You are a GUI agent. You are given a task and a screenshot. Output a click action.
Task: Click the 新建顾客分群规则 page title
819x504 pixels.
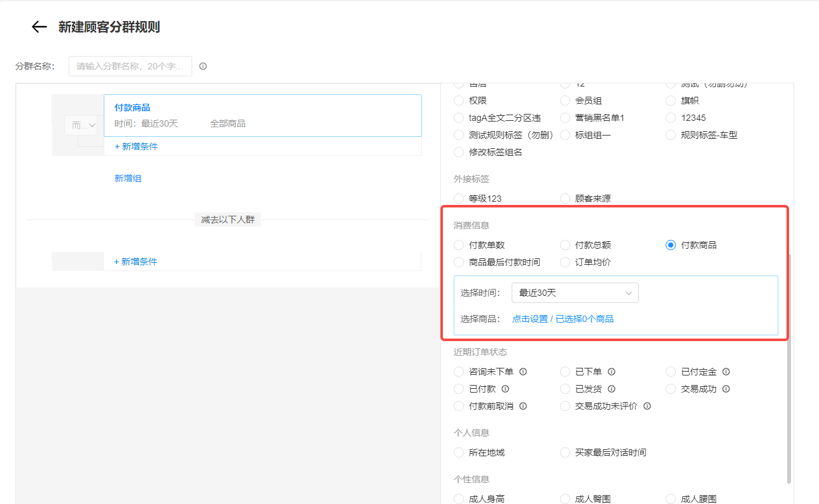pyautogui.click(x=109, y=27)
